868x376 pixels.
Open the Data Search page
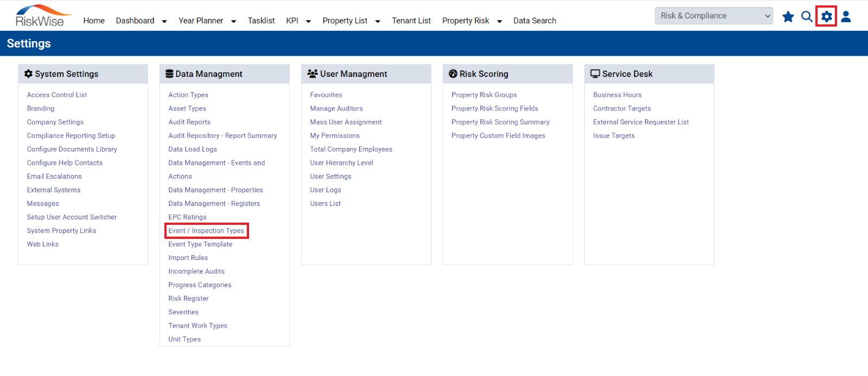(535, 21)
